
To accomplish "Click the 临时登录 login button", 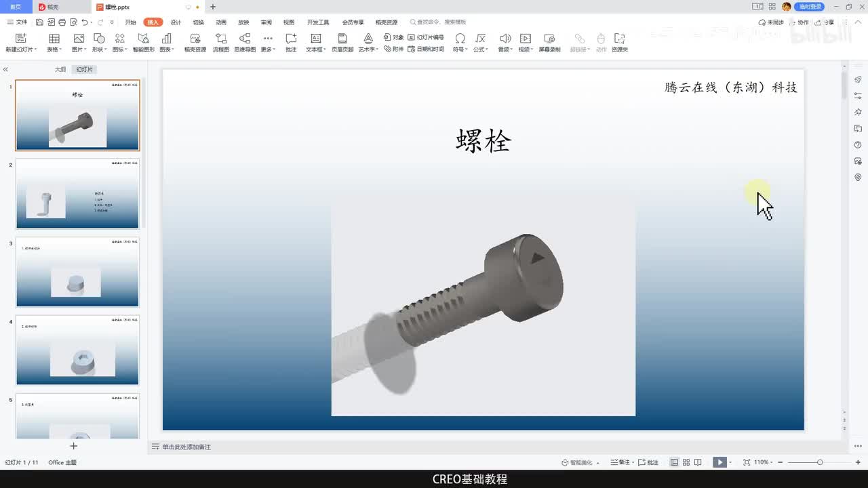I will click(810, 7).
